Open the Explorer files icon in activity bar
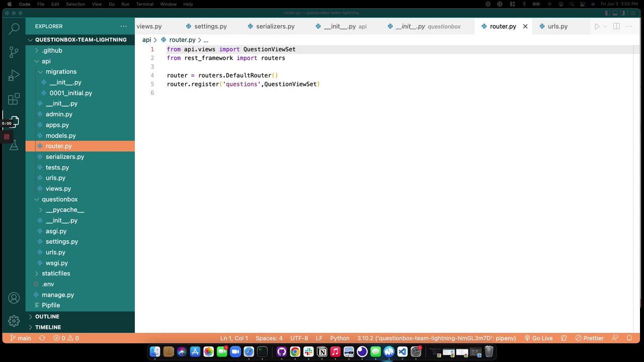 (14, 122)
